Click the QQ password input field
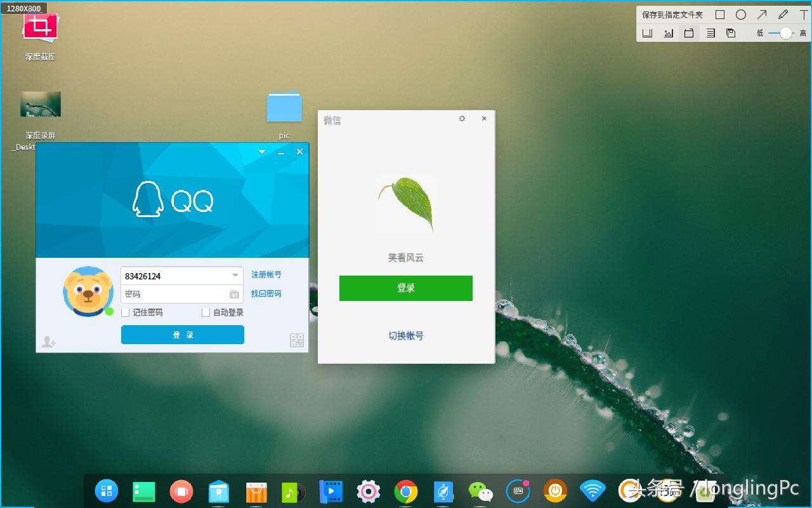Image resolution: width=812 pixels, height=508 pixels. tap(171, 293)
